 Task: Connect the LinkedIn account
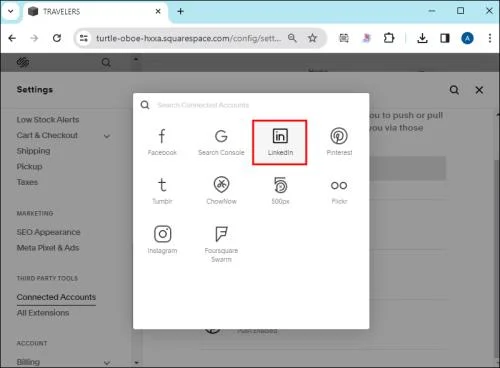tap(280, 142)
